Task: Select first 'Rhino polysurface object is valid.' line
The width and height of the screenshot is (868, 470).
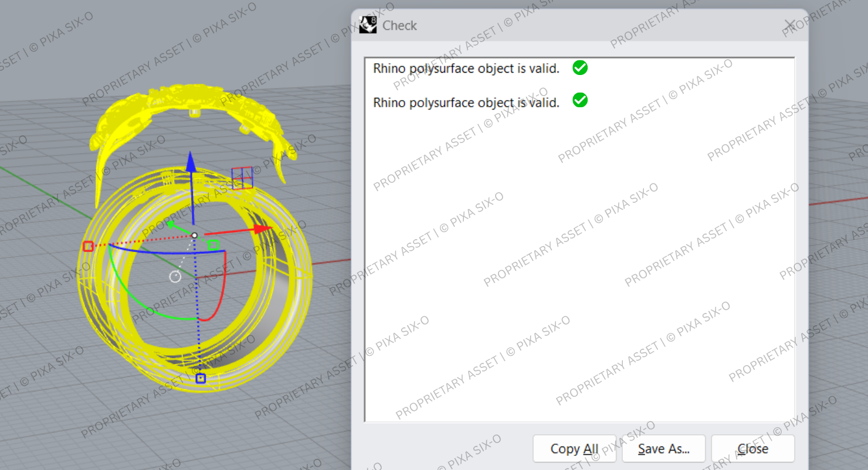Action: [x=466, y=69]
